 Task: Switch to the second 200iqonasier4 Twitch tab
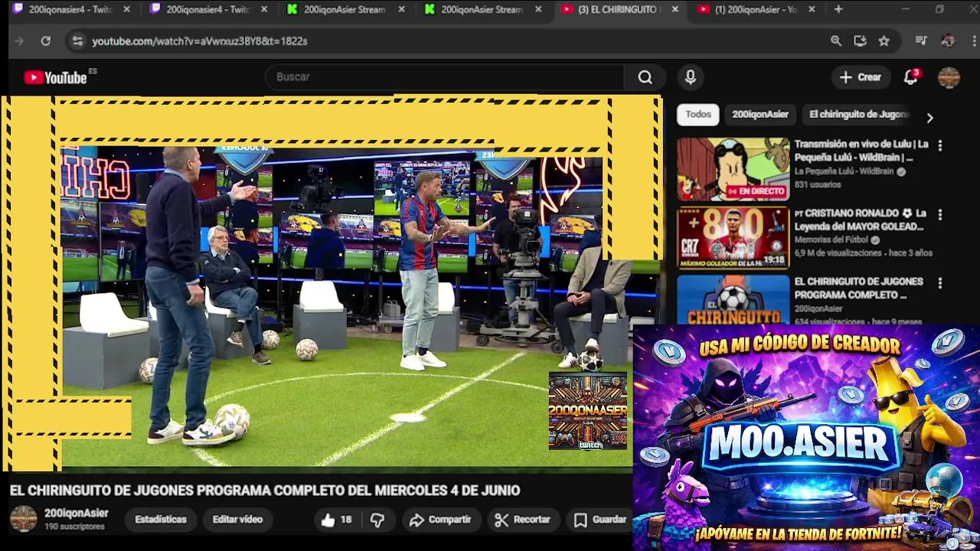tap(208, 9)
